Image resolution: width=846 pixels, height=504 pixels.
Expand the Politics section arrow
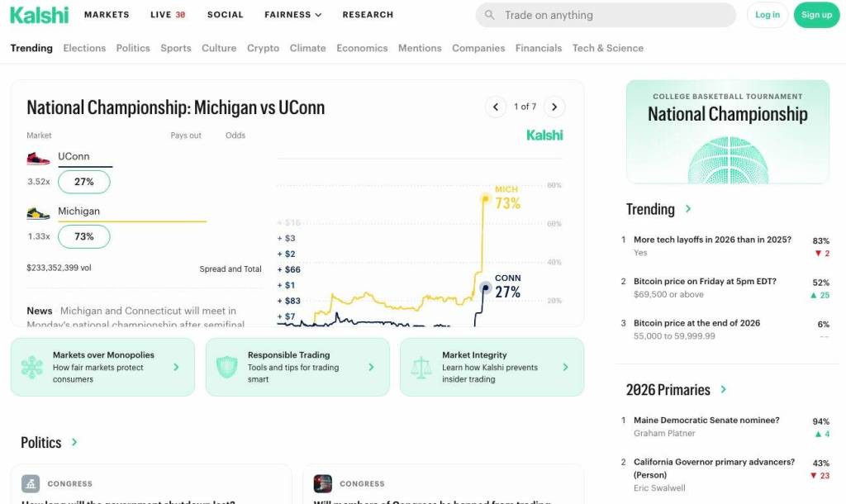tap(74, 442)
